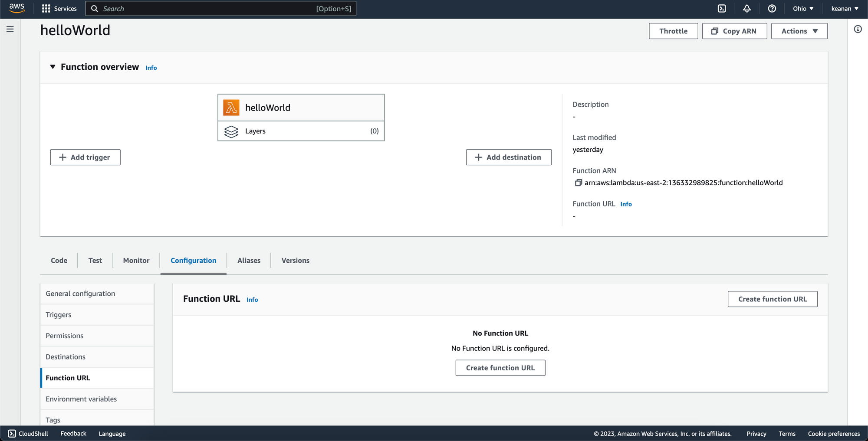
Task: Click the Lambda function icon in helloWorld box
Action: [x=231, y=108]
